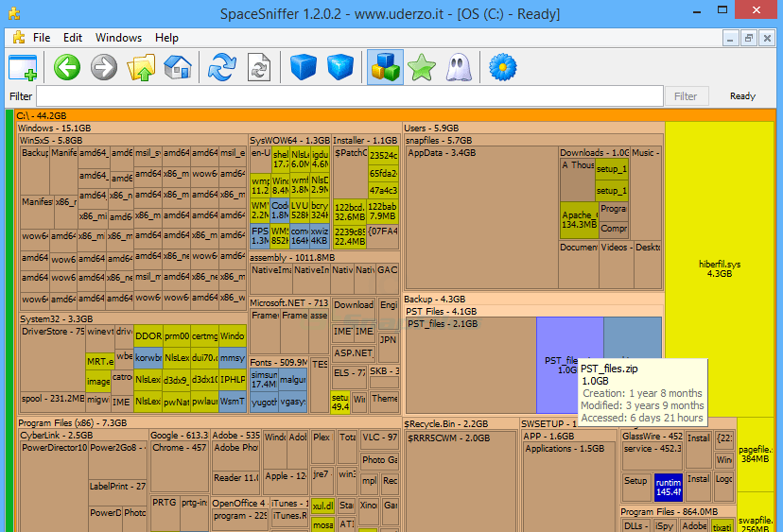The height and width of the screenshot is (532, 783).
Task: Select the Windows - 15.1GB folder label
Action: (55, 129)
